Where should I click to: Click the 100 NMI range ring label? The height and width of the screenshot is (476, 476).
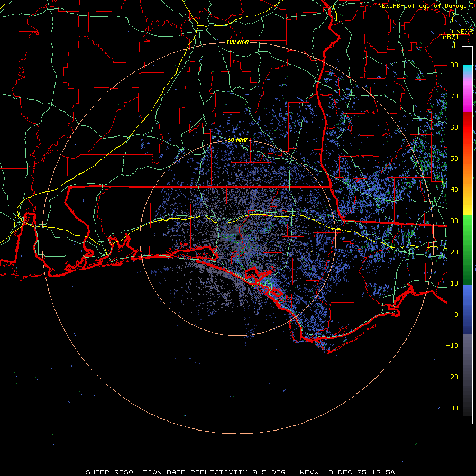click(x=237, y=42)
